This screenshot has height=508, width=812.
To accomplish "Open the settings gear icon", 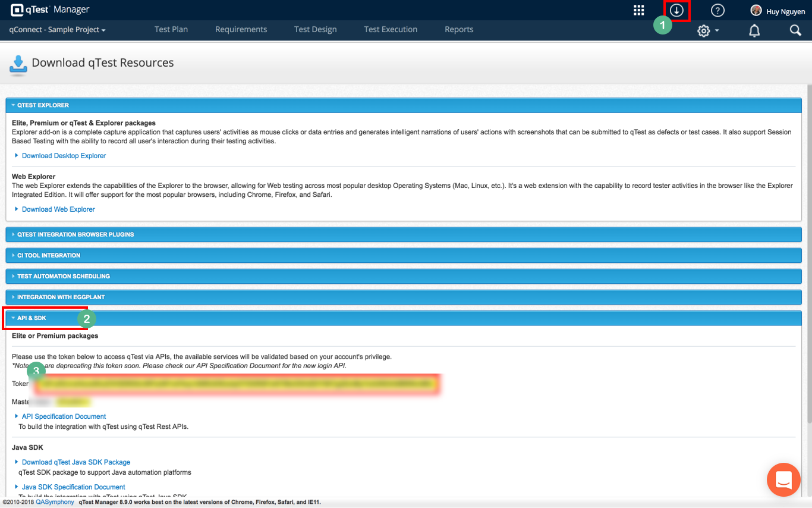I will click(704, 30).
